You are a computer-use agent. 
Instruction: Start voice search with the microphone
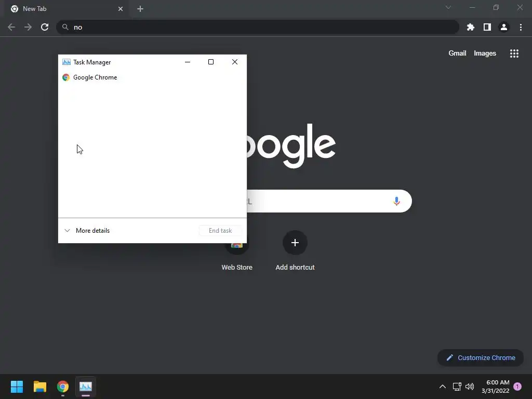396,201
